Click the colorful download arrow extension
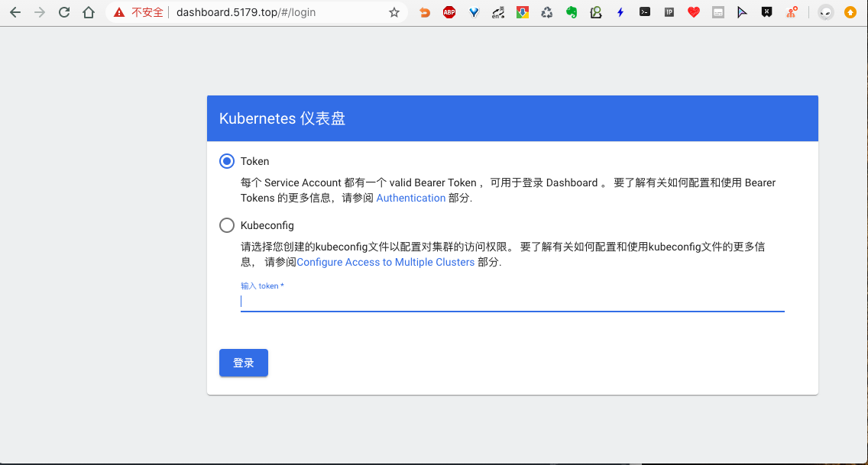 [523, 12]
